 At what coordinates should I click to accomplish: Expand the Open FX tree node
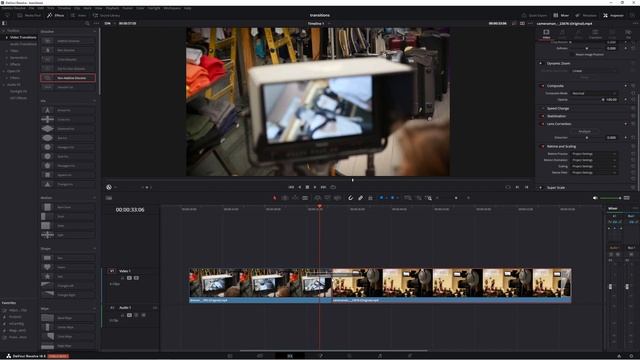4,71
